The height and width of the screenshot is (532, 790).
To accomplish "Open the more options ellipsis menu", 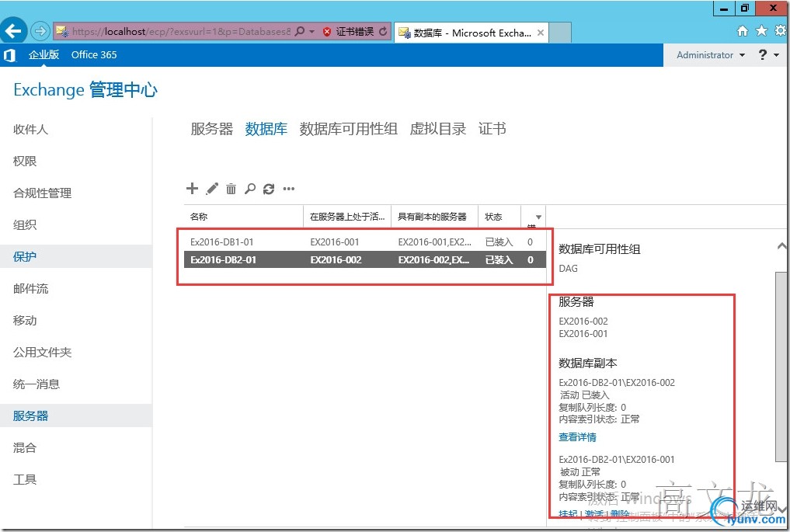I will point(289,189).
